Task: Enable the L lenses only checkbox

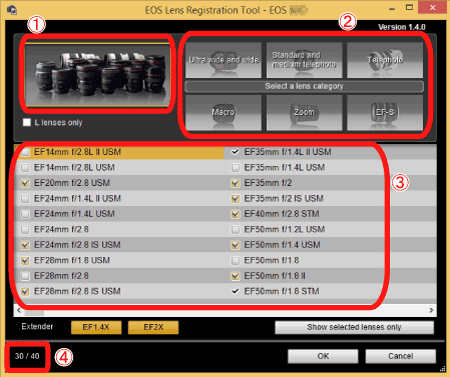Action: [27, 122]
